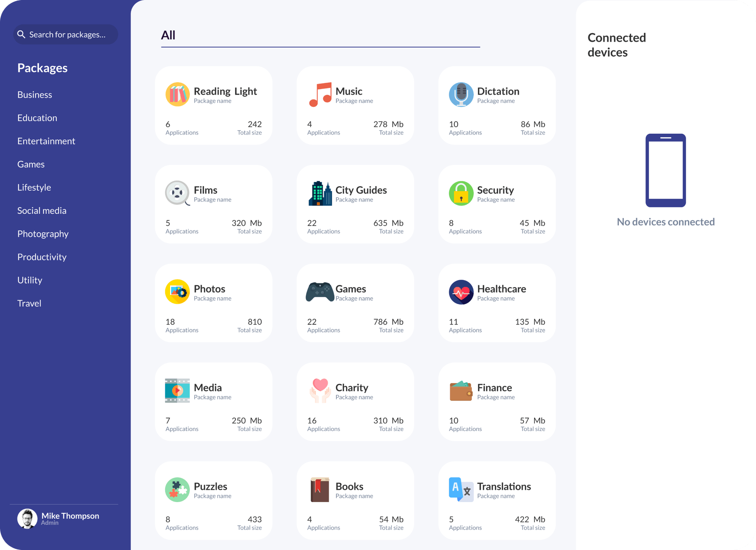Screen dimensions: 756x550
Task: Open the Dictation microphone icon
Action: [461, 94]
